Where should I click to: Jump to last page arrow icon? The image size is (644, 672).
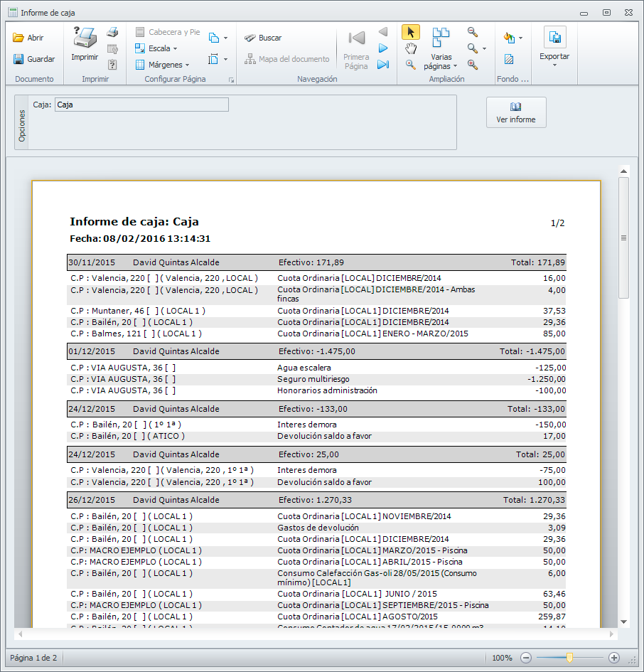click(x=382, y=65)
